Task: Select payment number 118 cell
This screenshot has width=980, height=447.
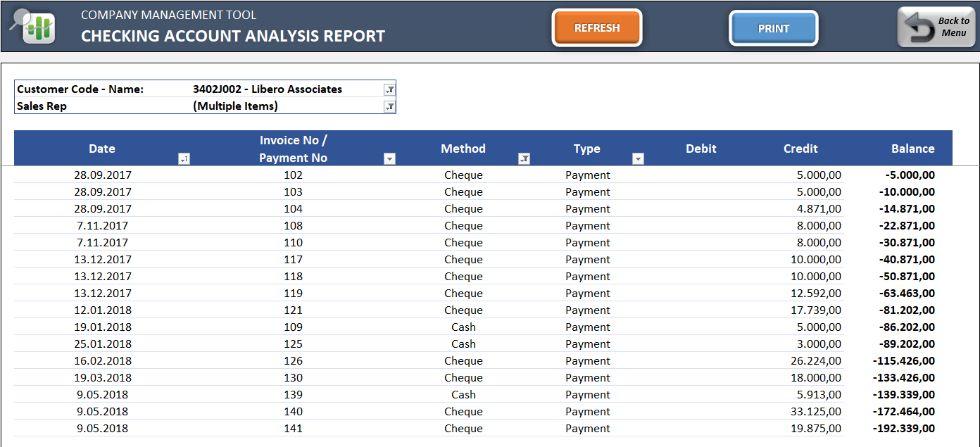Action: (293, 277)
